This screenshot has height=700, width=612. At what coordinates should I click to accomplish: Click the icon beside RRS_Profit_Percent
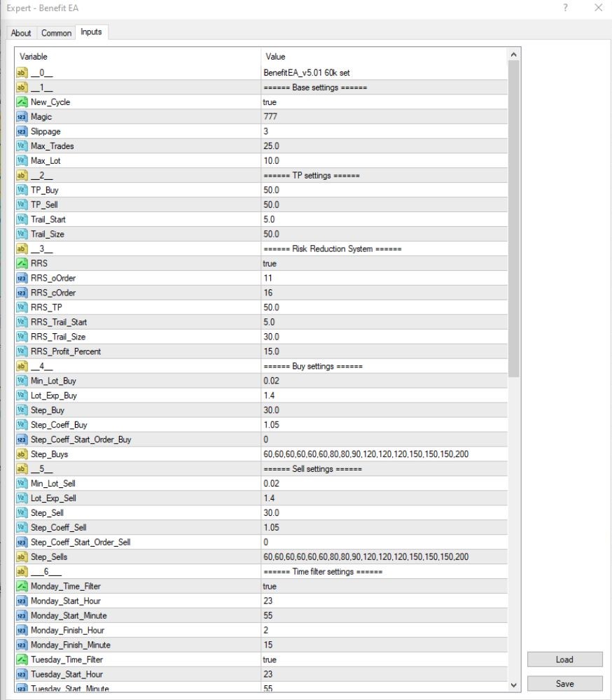pos(22,351)
